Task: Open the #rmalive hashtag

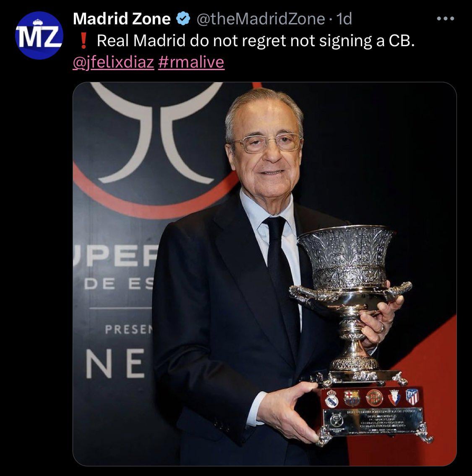Action: click(191, 62)
